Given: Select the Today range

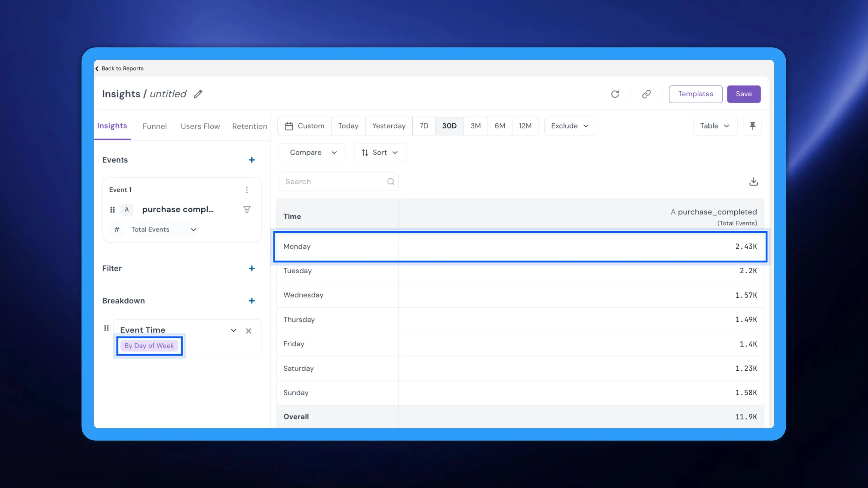Looking at the screenshot, I should click(348, 126).
